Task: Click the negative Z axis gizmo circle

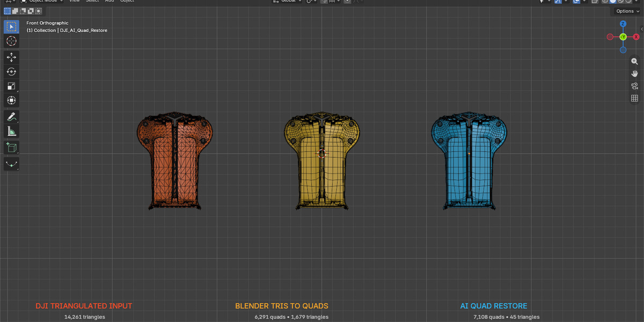Action: [623, 50]
